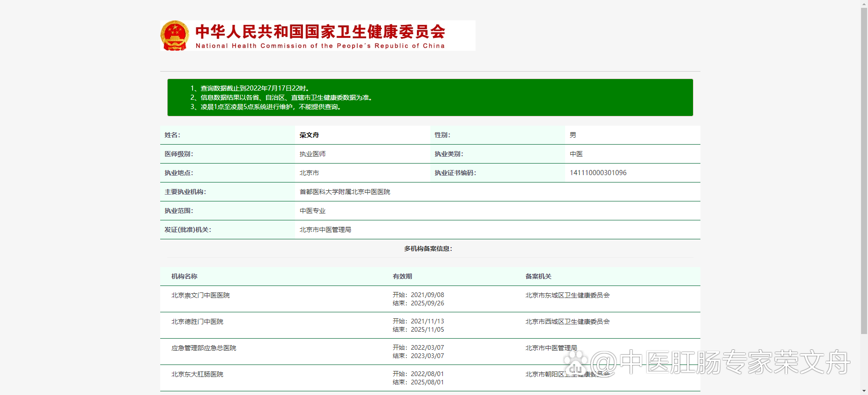Click 北京德胜门中医院 row name

point(197,322)
